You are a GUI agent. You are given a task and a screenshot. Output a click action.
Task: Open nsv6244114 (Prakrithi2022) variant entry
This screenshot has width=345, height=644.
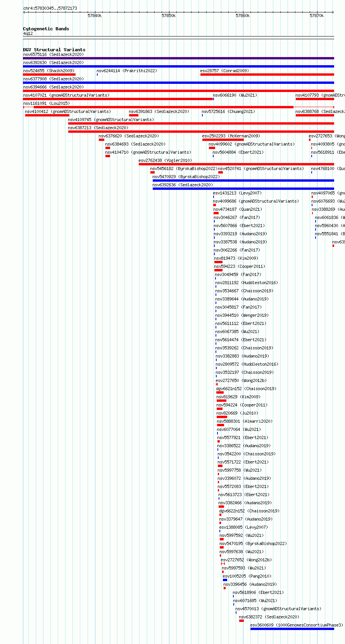[x=127, y=71]
